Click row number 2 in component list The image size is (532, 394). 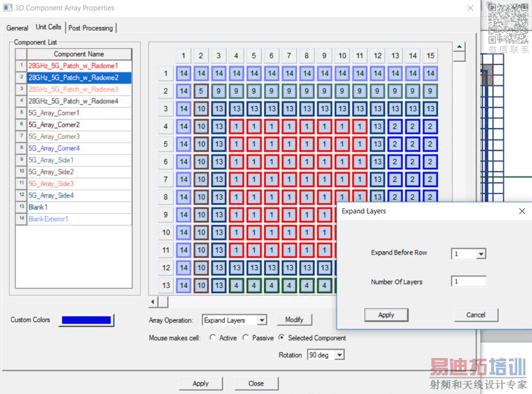click(21, 77)
